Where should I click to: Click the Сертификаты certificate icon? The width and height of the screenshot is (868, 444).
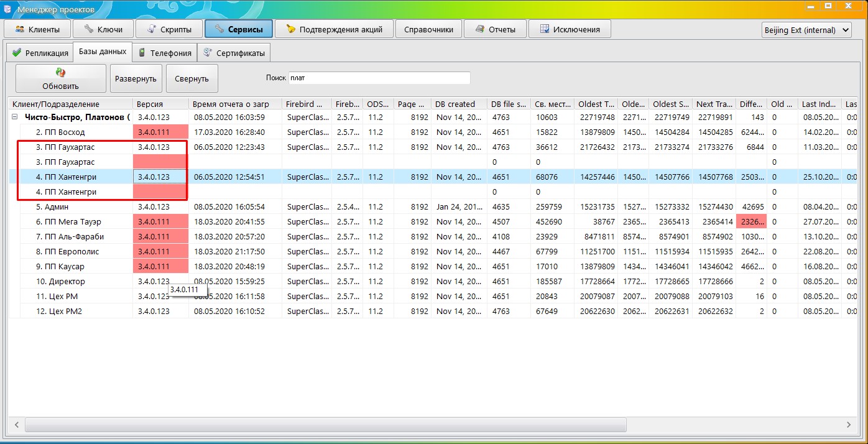[x=206, y=53]
